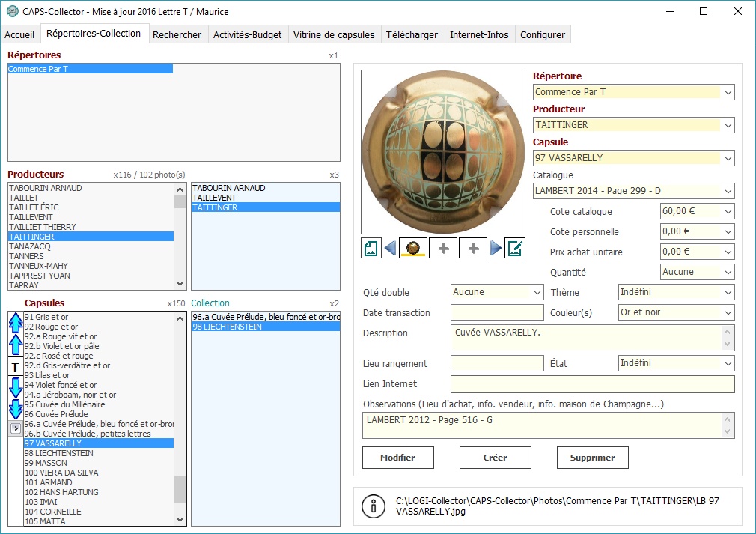756x534 pixels.
Task: Click the Supprimer button
Action: [x=593, y=458]
